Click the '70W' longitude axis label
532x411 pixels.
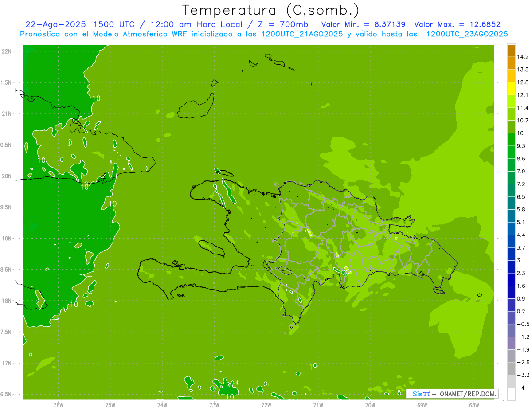coord(370,405)
